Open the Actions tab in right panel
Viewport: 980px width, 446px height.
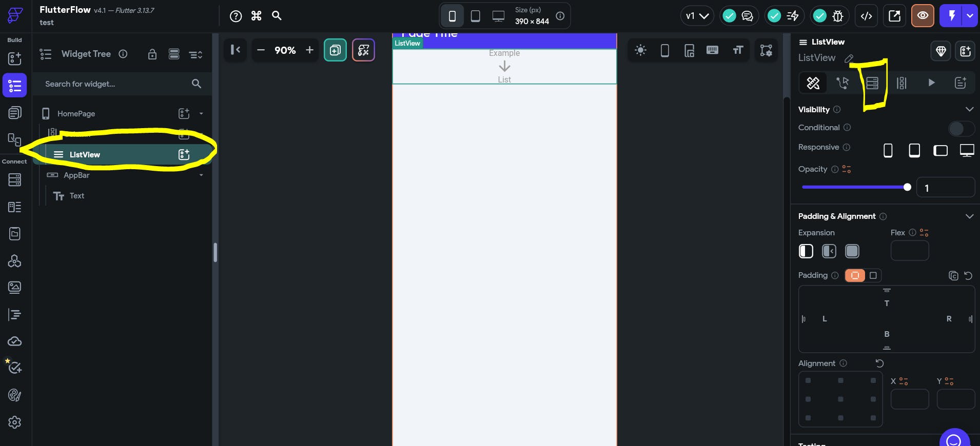click(842, 83)
